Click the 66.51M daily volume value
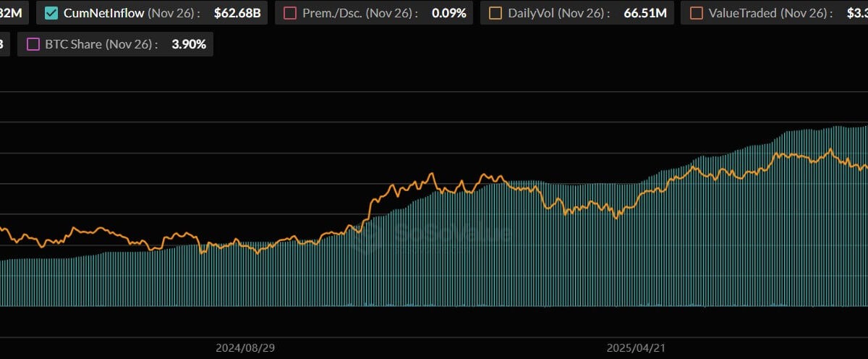Image resolution: width=868 pixels, height=359 pixels. tap(644, 13)
